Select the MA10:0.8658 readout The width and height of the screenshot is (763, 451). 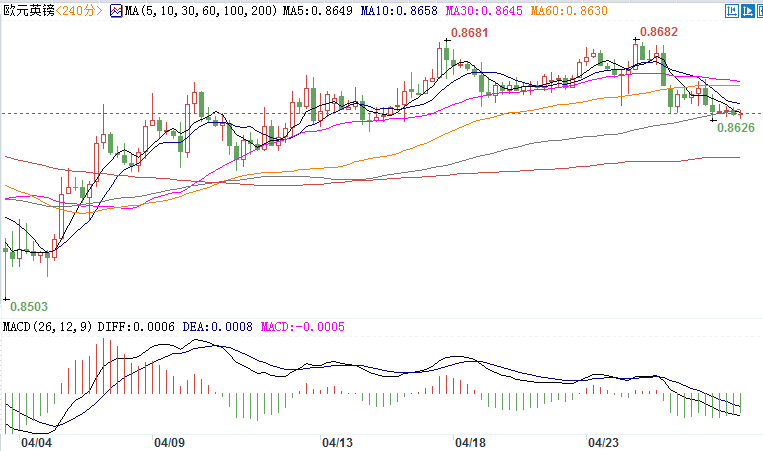pyautogui.click(x=399, y=11)
